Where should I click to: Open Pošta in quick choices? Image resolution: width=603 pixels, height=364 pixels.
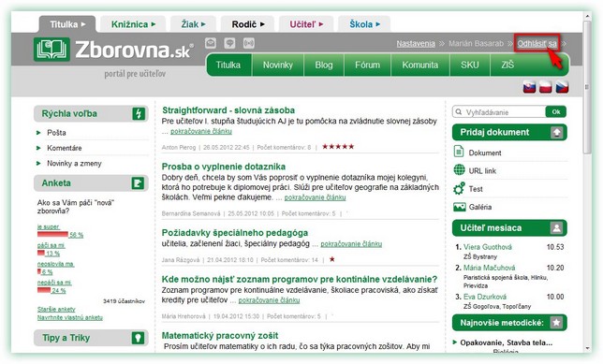pyautogui.click(x=56, y=133)
